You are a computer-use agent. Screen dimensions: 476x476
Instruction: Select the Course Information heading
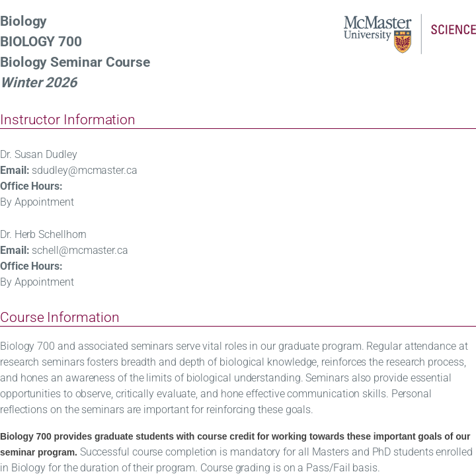pyautogui.click(x=59, y=317)
